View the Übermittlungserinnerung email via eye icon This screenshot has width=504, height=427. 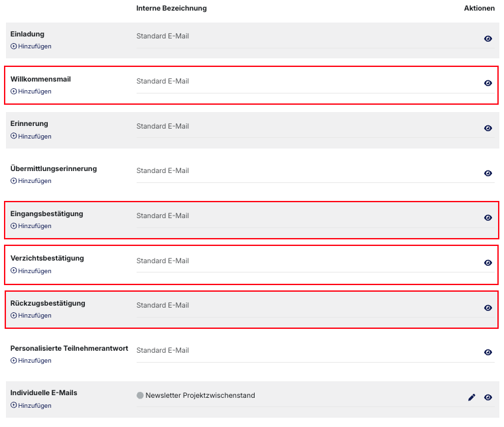[488, 173]
